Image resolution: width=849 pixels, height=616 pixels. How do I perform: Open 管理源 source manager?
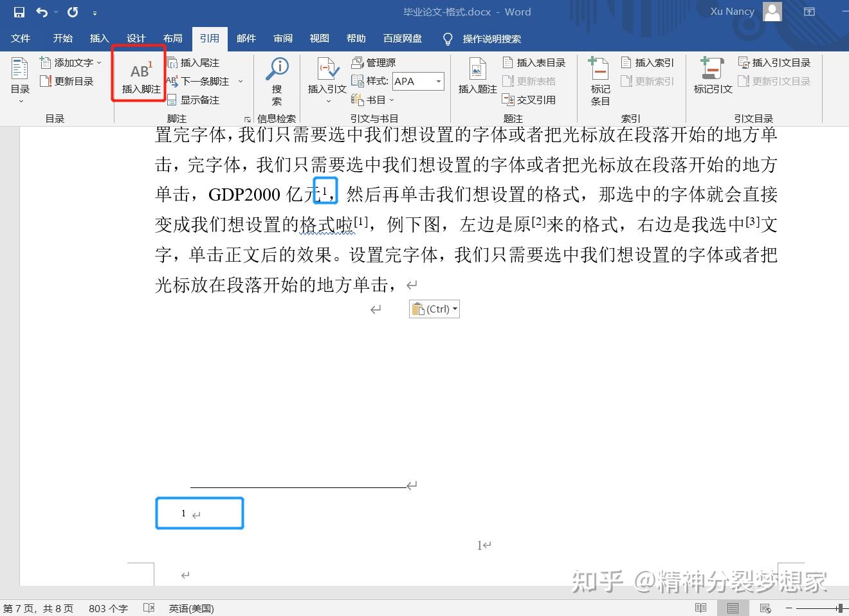tap(374, 62)
